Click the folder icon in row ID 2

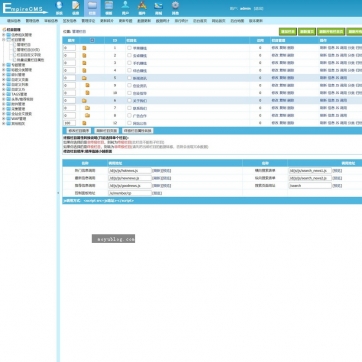(x=84, y=55)
